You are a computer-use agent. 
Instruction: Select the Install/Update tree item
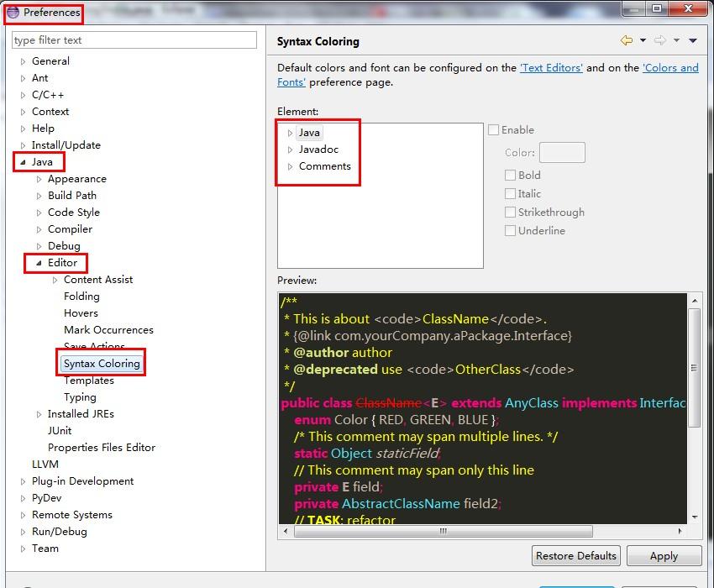(66, 144)
